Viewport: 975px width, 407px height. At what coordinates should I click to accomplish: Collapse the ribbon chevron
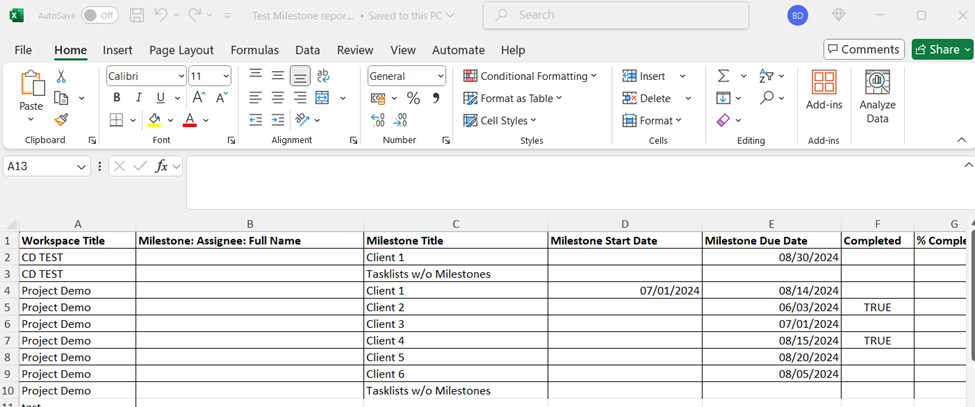(961, 140)
